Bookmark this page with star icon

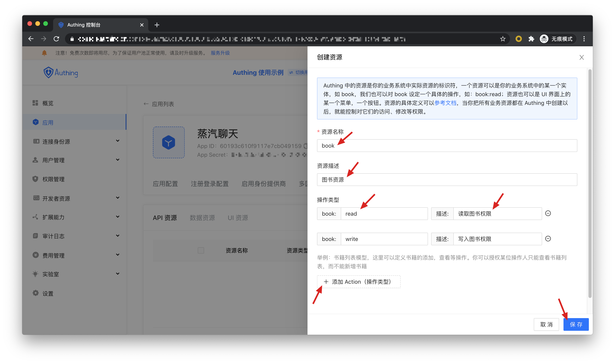pyautogui.click(x=502, y=39)
